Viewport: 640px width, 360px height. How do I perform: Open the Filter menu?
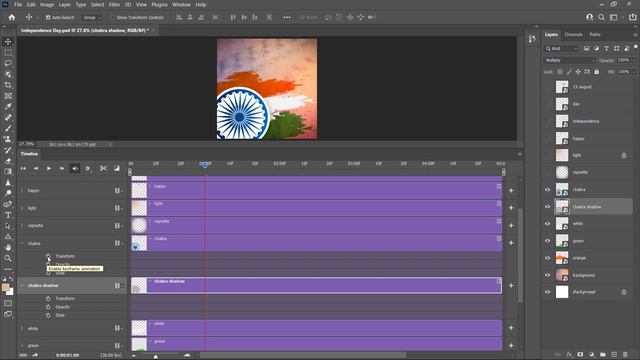pyautogui.click(x=114, y=4)
